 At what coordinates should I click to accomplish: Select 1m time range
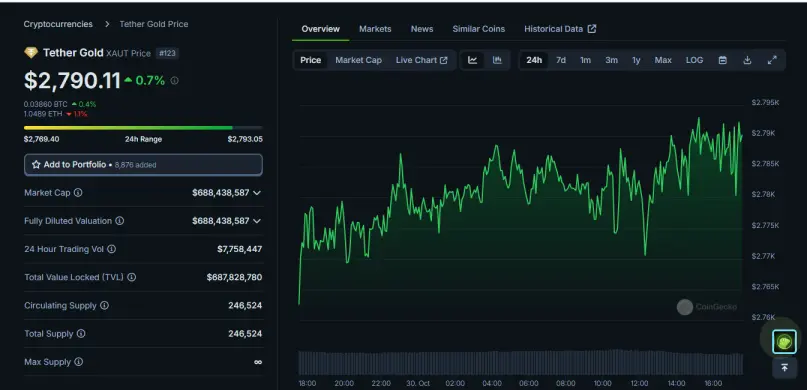586,60
